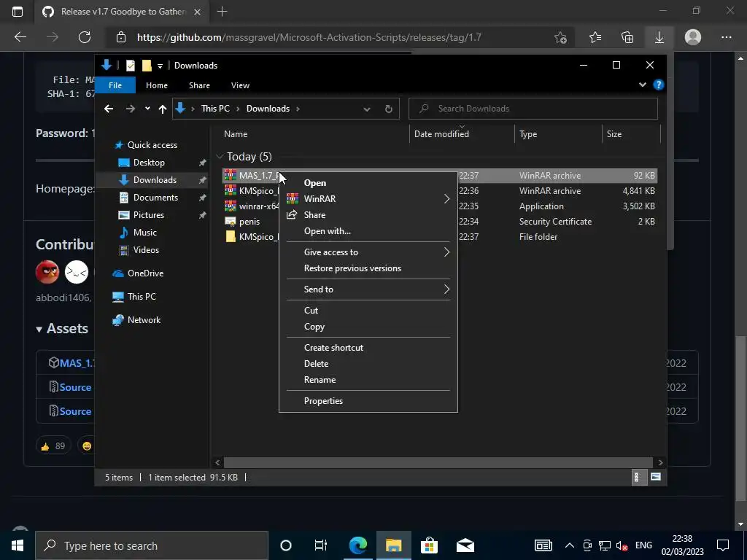Collapse the Today (5) group

click(x=220, y=156)
